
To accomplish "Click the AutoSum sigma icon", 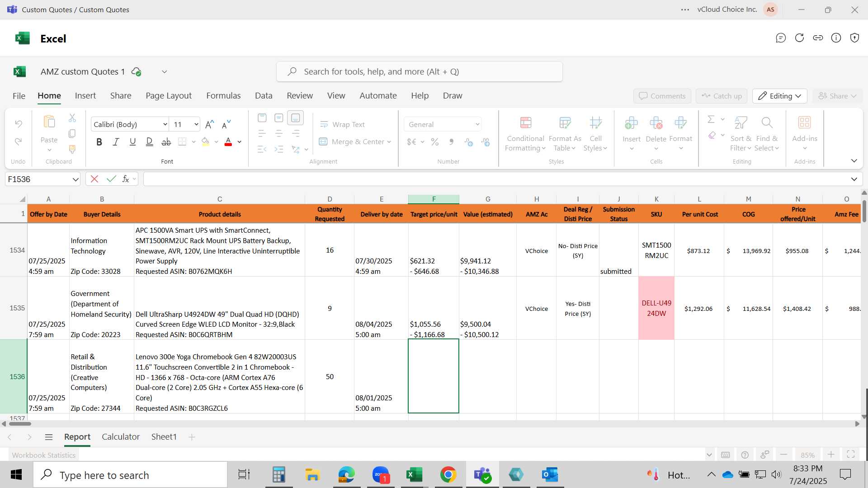I will (711, 119).
